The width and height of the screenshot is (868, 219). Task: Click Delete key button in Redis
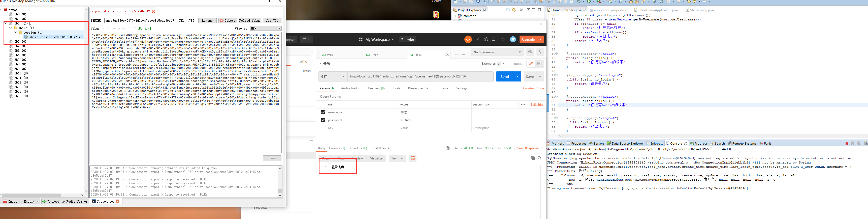228,21
